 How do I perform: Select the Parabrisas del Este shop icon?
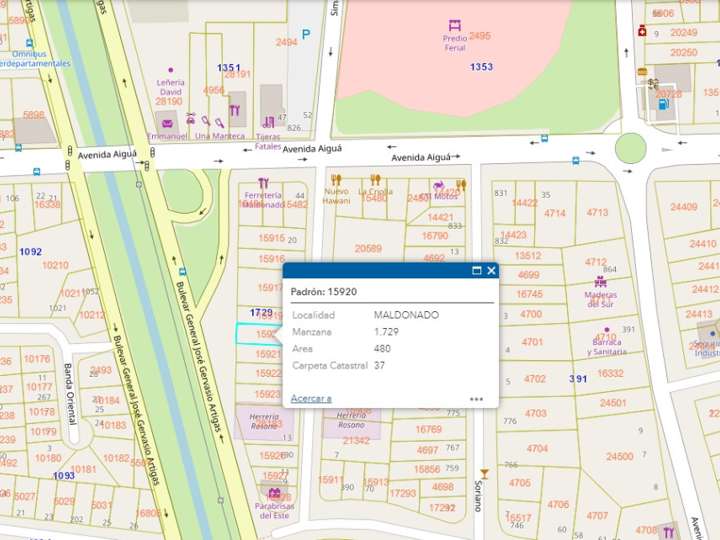(x=274, y=492)
